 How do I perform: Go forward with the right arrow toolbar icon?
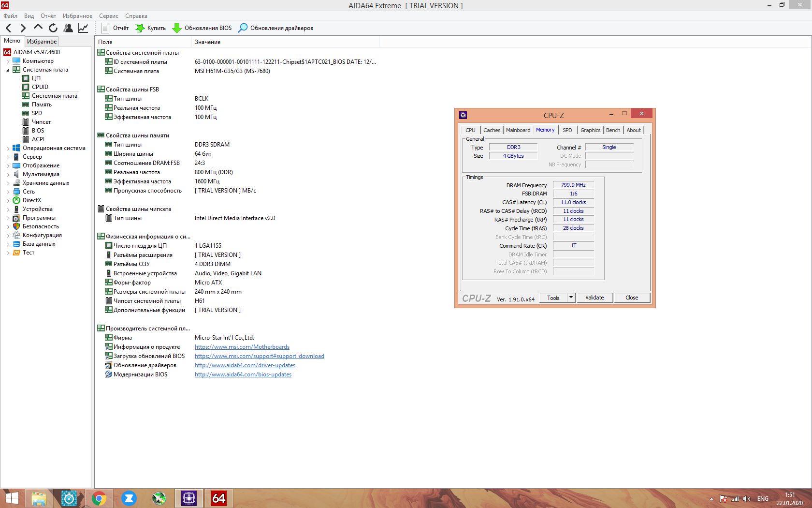pos(23,28)
